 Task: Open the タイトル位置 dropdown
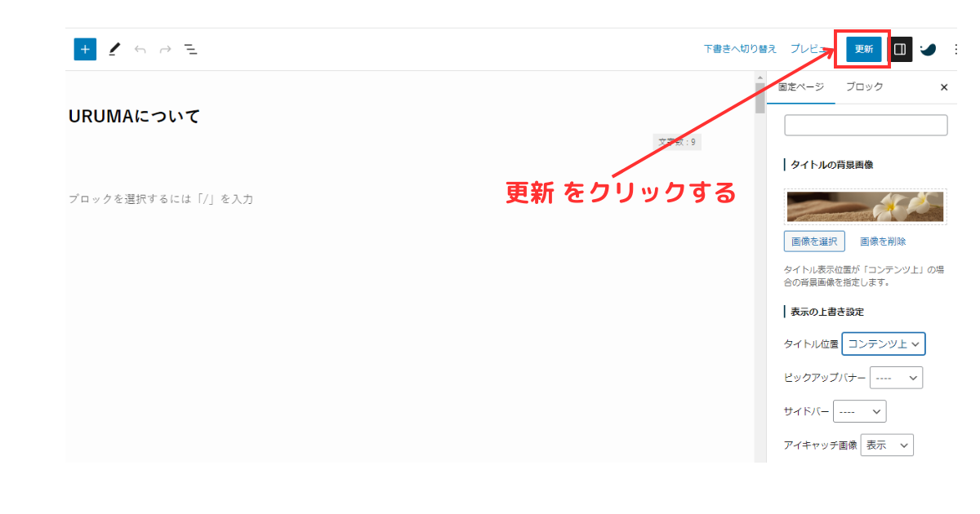(883, 343)
